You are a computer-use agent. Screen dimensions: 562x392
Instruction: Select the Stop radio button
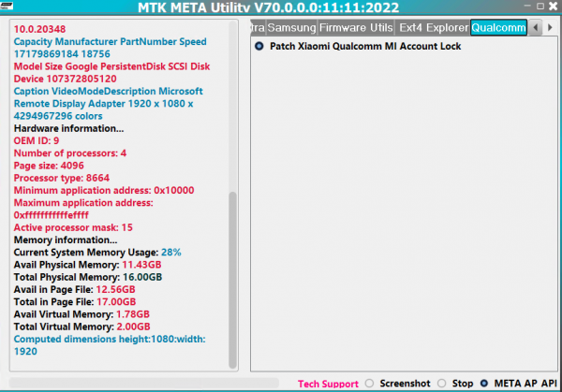click(x=442, y=384)
